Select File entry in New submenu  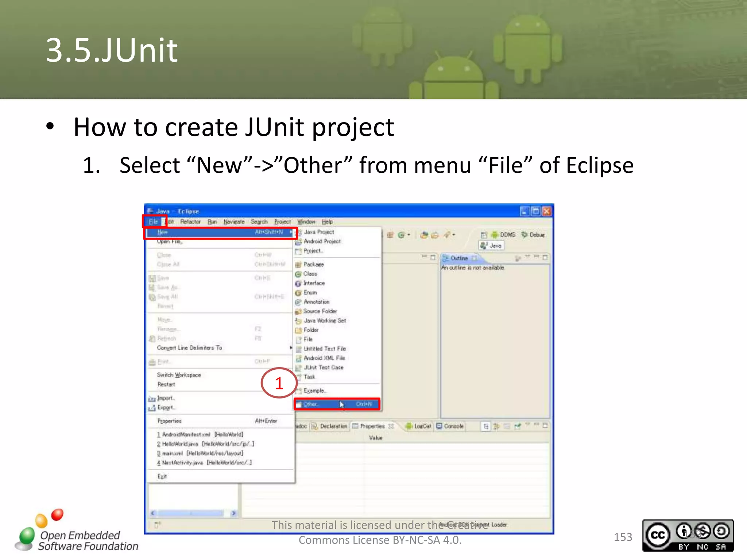pos(337,339)
